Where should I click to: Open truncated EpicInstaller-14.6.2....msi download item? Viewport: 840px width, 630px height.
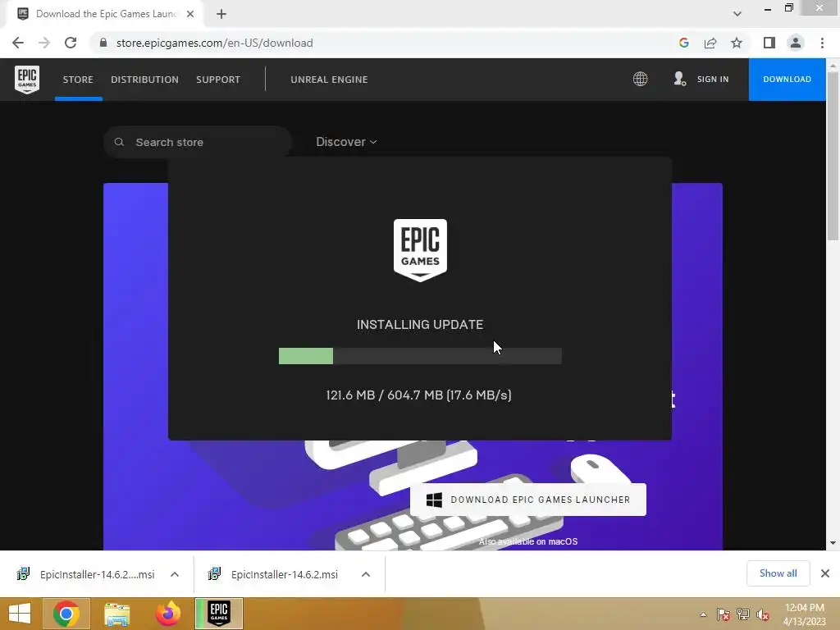point(97,574)
